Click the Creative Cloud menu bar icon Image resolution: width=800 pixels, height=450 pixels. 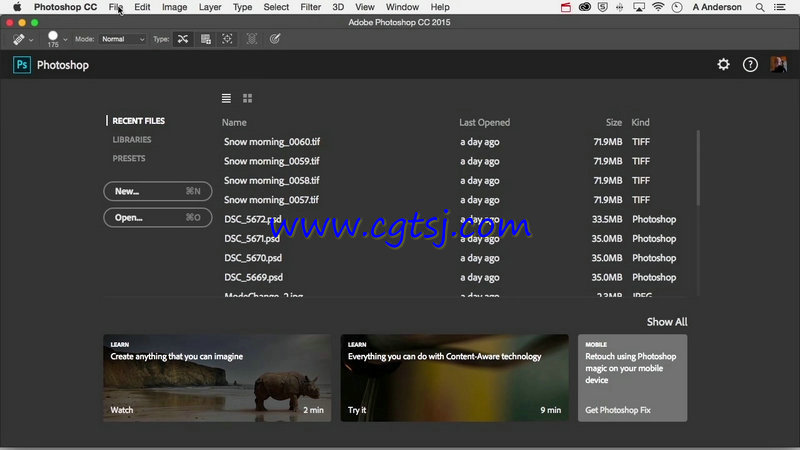585,7
